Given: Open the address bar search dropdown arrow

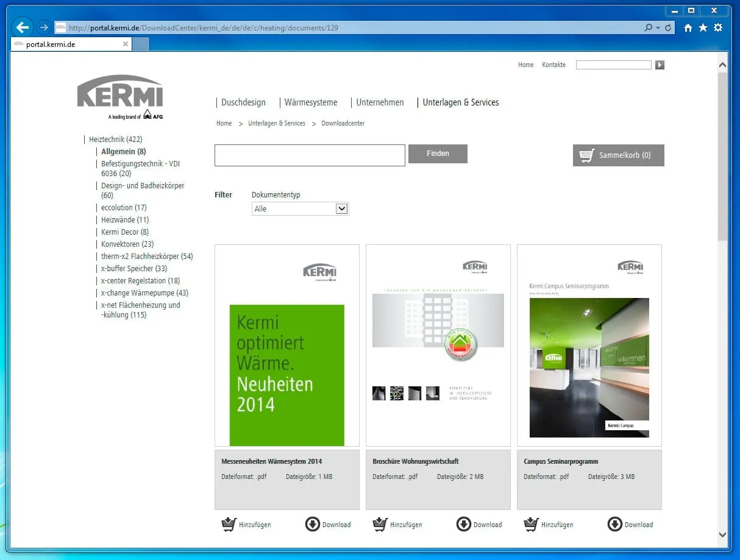Looking at the screenshot, I should click(656, 27).
